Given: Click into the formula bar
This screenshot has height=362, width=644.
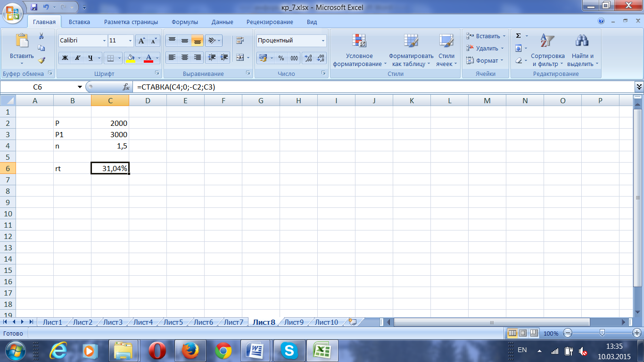Looking at the screenshot, I should [x=383, y=87].
